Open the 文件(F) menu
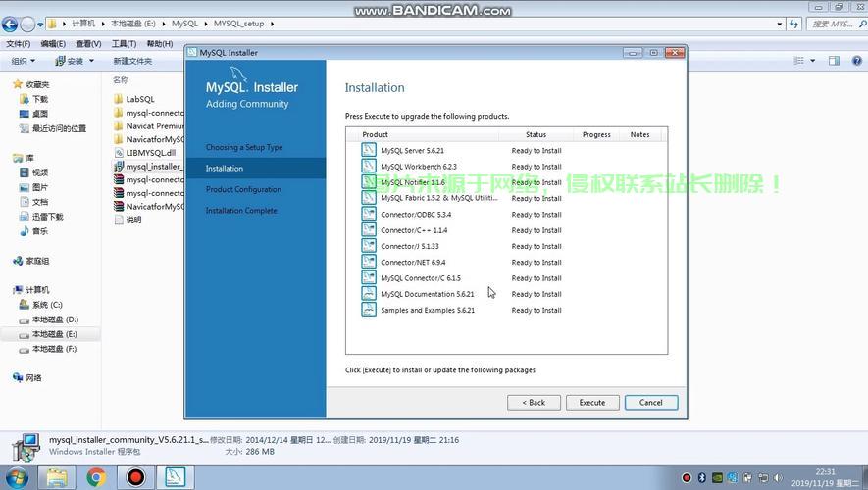This screenshot has width=868, height=490. 18,44
